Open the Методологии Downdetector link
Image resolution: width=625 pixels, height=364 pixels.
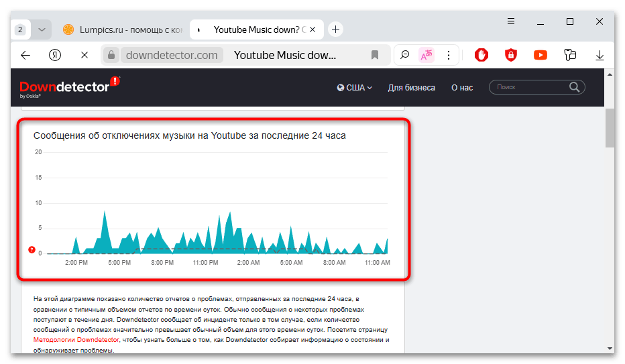[76, 340]
